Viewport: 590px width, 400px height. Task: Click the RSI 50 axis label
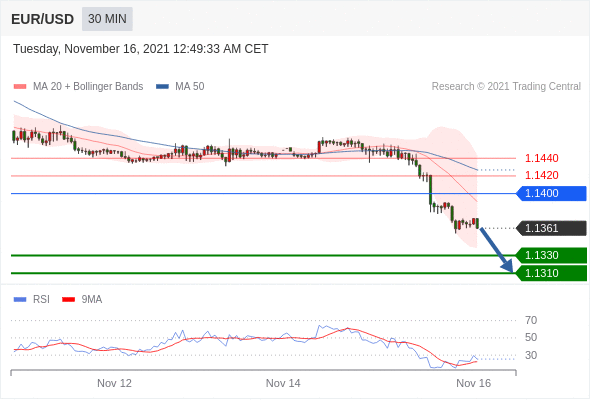coord(531,338)
